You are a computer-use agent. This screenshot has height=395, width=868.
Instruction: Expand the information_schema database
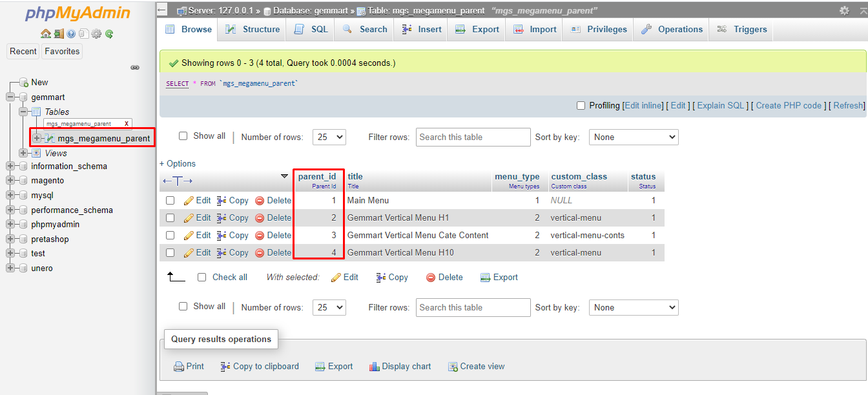click(x=10, y=166)
